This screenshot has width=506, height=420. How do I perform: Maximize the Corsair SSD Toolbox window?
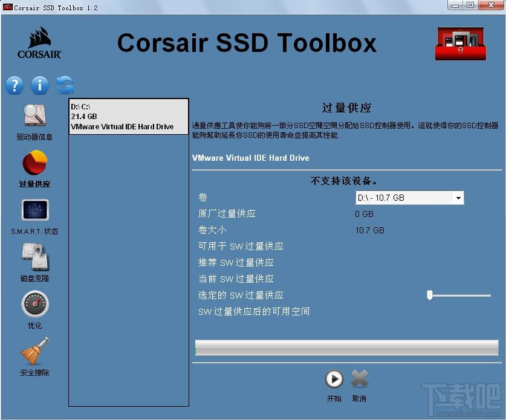point(471,5)
